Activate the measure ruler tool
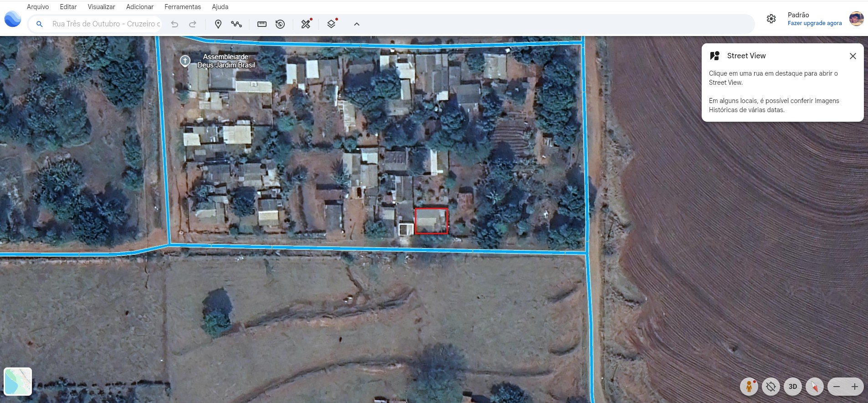868x403 pixels. (x=262, y=24)
